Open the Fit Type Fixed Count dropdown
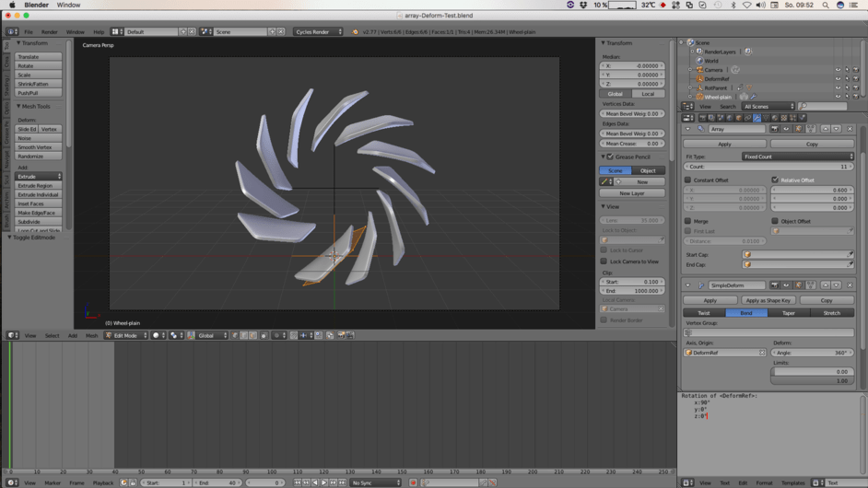This screenshot has height=488, width=868. [x=797, y=157]
